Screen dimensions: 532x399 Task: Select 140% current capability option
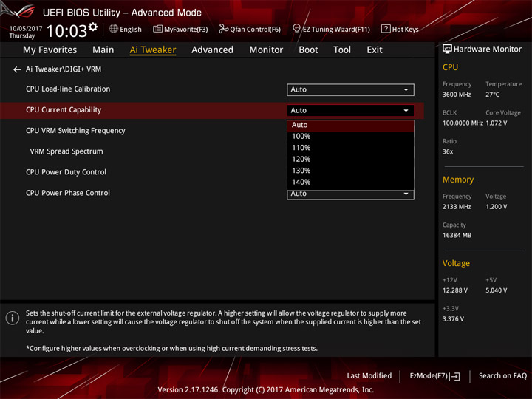(350, 183)
